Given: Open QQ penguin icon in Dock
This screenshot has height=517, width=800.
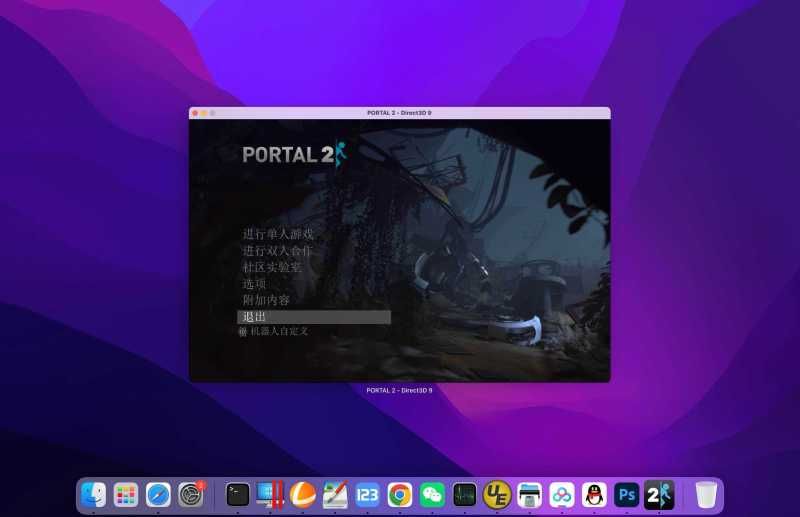Looking at the screenshot, I should (594, 495).
